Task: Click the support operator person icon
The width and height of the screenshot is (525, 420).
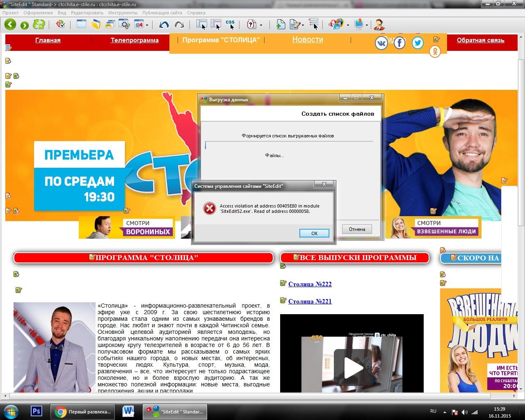Action: [x=379, y=25]
